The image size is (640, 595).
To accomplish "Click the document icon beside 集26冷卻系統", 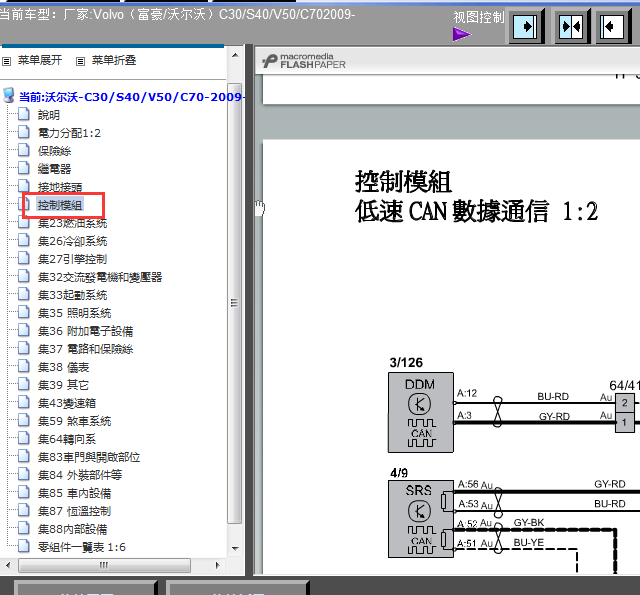I will (24, 240).
